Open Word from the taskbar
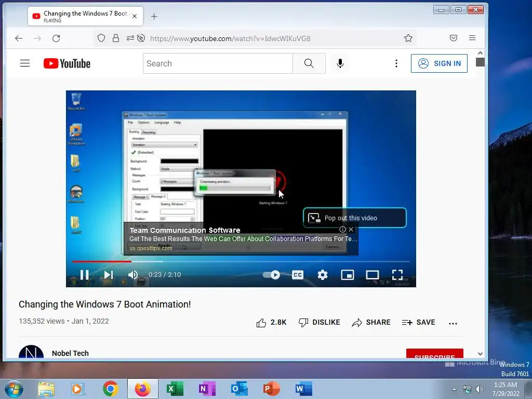 pyautogui.click(x=303, y=389)
